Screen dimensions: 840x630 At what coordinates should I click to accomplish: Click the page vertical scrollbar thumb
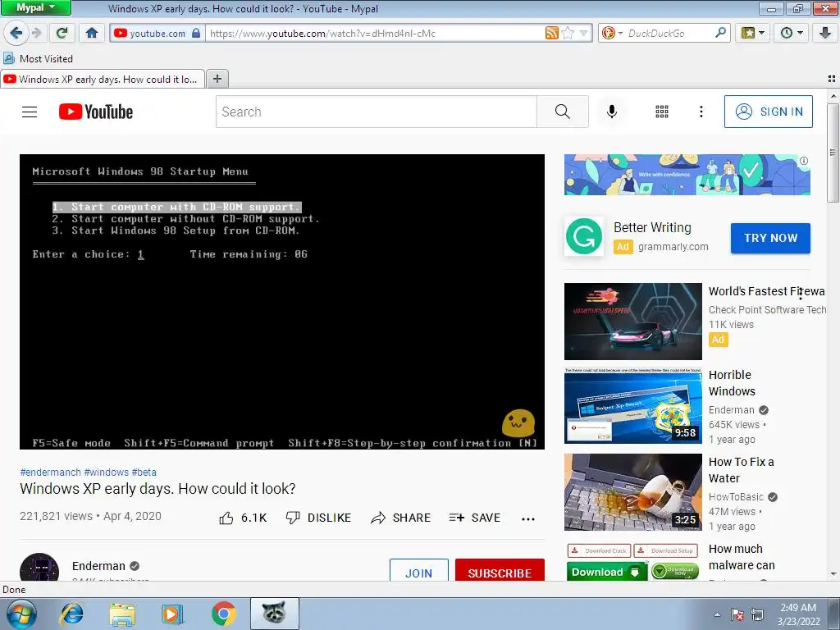tap(833, 153)
